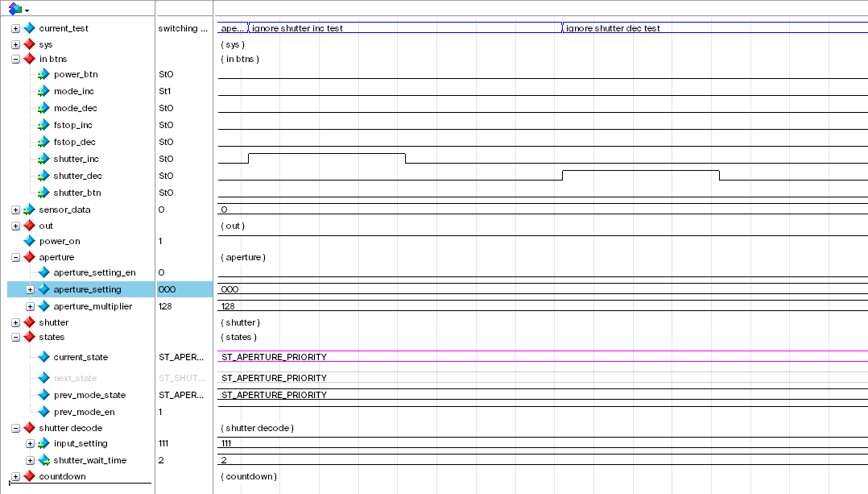868x494 pixels.
Task: Click the power_on signal icon
Action: [x=29, y=241]
